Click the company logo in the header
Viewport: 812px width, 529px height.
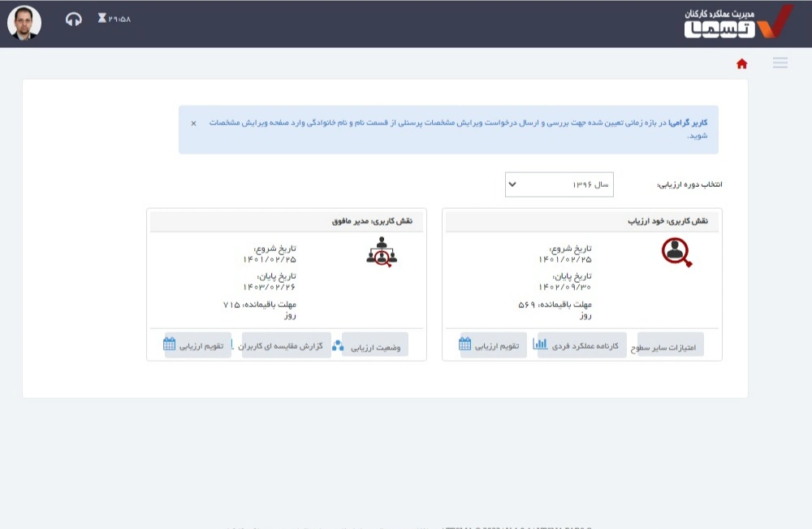tap(737, 22)
